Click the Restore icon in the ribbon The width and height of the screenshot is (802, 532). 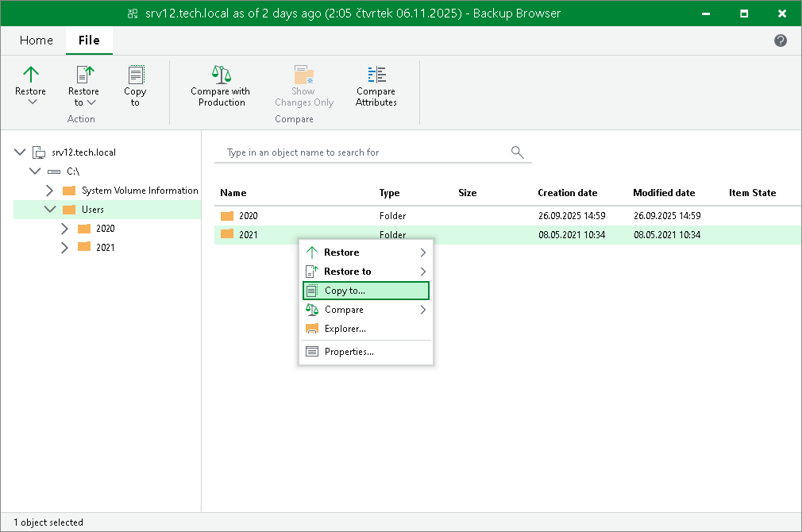[30, 75]
